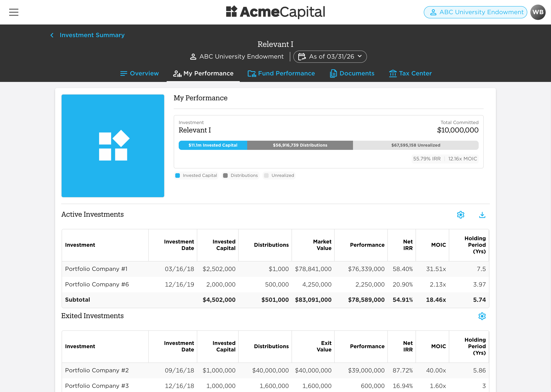
Task: Click ABC University Endowment account button
Action: tap(475, 12)
